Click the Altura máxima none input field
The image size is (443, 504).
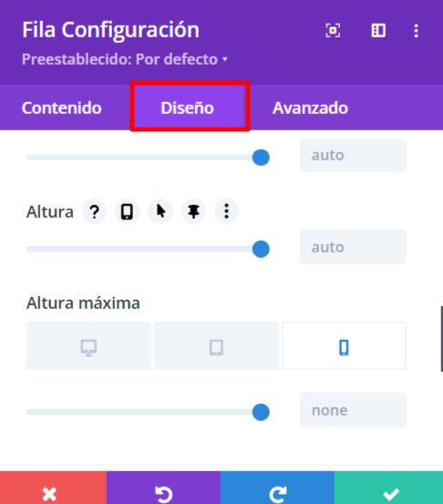(353, 410)
